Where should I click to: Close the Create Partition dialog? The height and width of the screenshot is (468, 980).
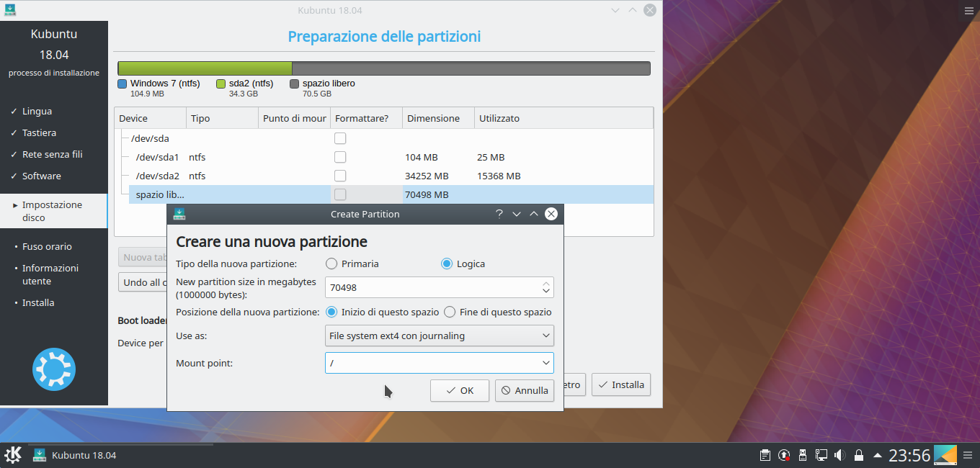pos(551,214)
